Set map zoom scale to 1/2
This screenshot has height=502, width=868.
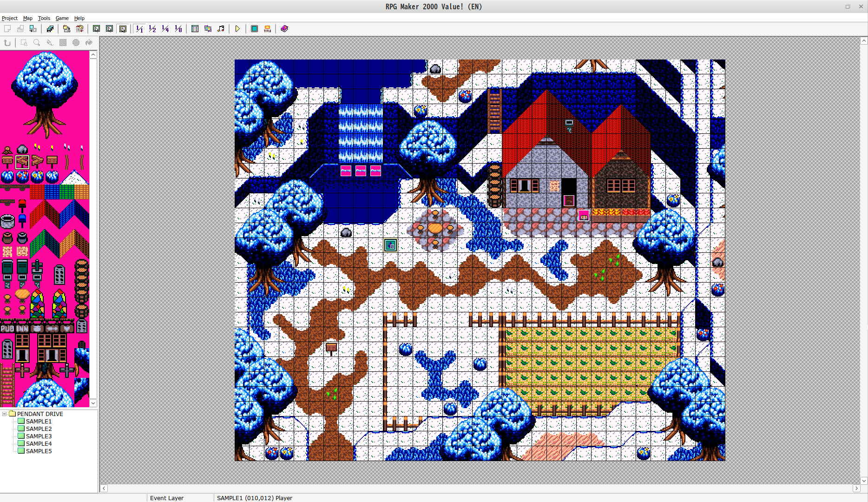click(x=152, y=29)
